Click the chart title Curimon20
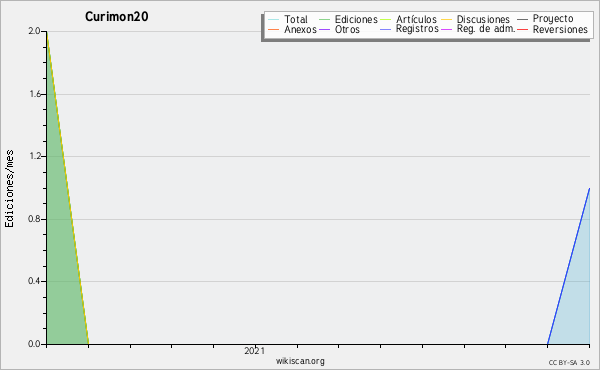 116,16
